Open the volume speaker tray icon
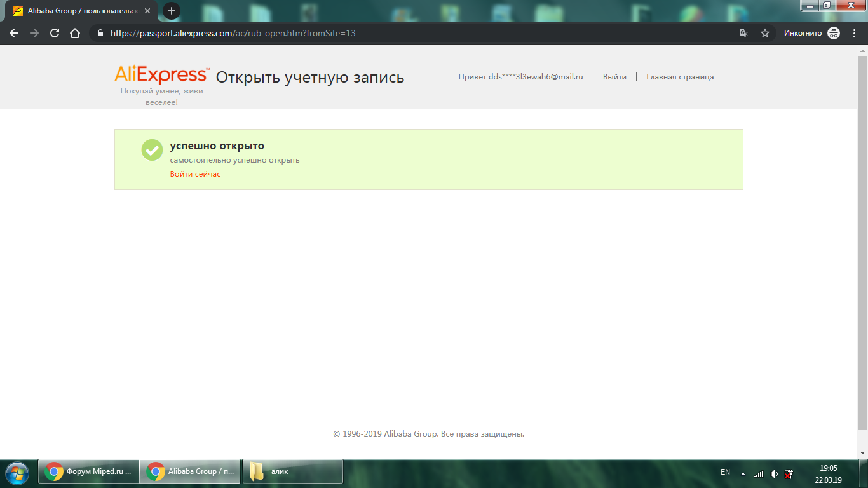 (774, 473)
